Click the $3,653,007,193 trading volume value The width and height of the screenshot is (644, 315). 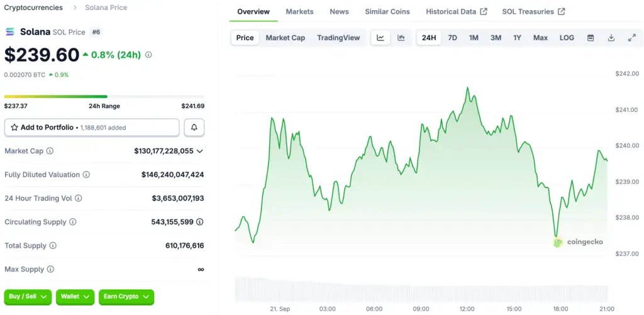[178, 198]
